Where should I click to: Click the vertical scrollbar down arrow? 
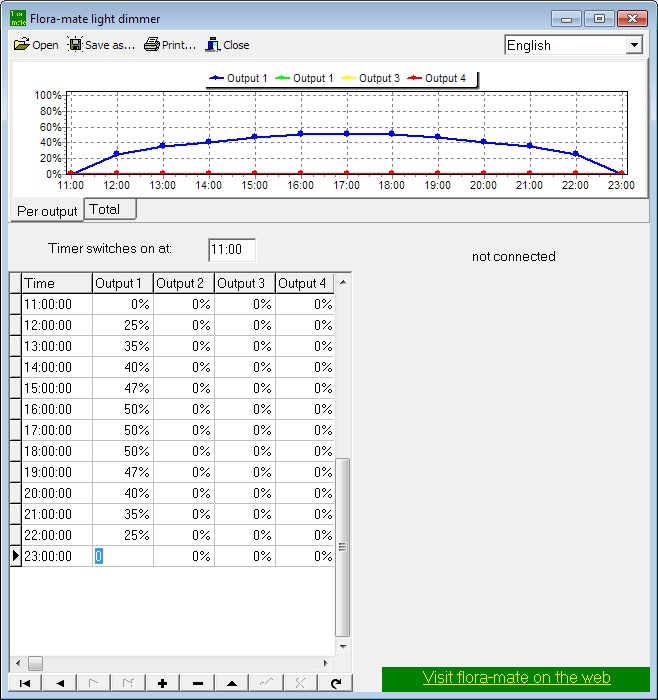click(343, 646)
